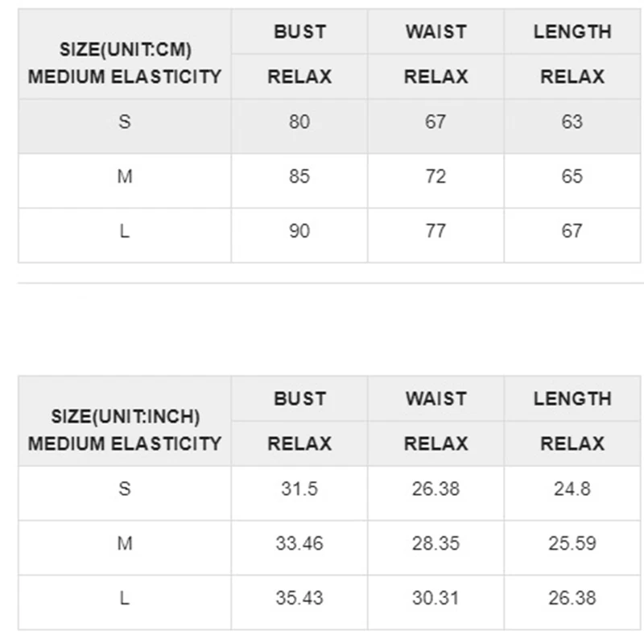644x644 pixels.
Task: Click the BUST header in the centimeter table
Action: [299, 32]
